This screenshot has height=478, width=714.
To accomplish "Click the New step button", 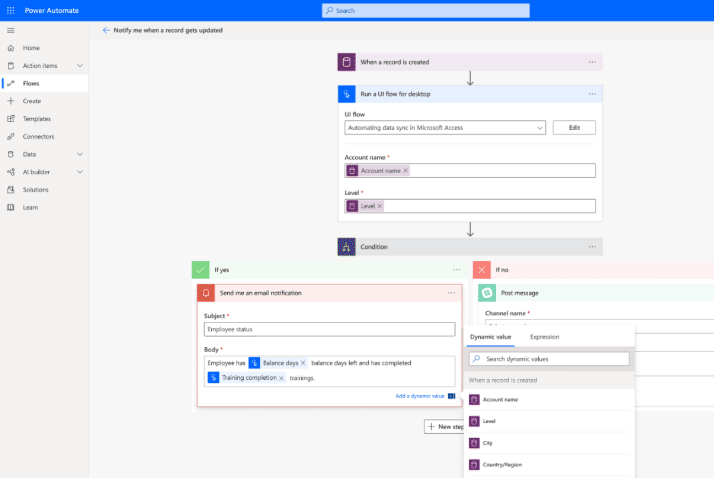I will point(444,427).
